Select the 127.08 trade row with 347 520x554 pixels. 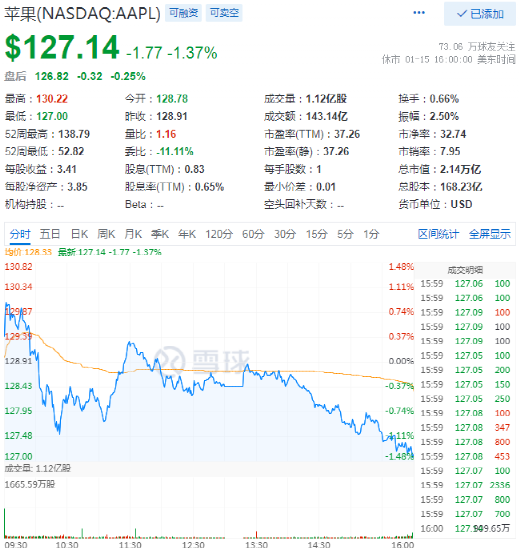tap(465, 428)
